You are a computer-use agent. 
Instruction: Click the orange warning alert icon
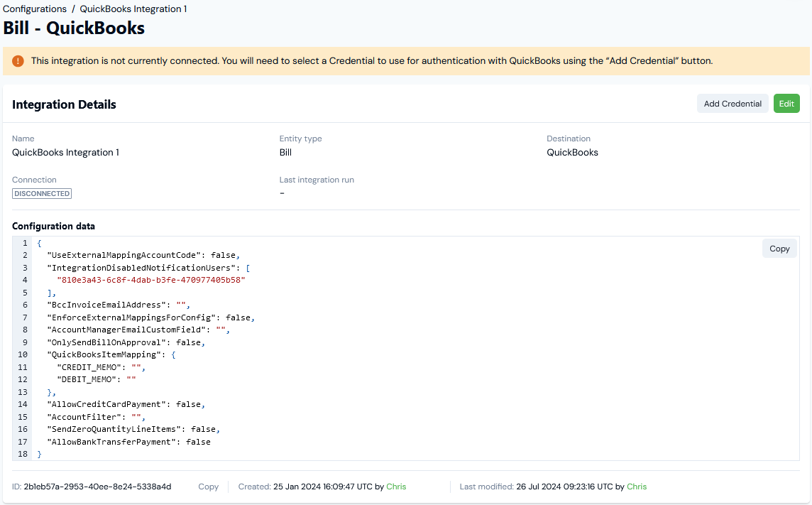coord(17,60)
